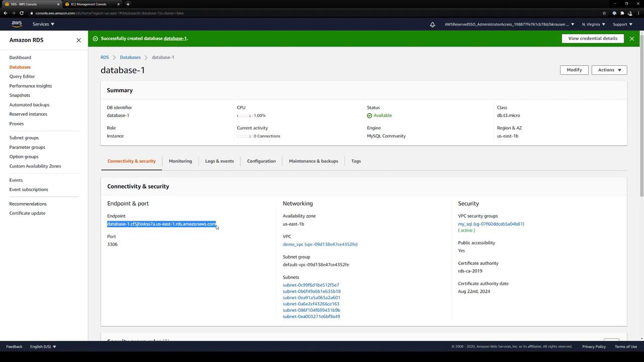The height and width of the screenshot is (362, 644).
Task: Open Certificate update
Action: coord(27,213)
